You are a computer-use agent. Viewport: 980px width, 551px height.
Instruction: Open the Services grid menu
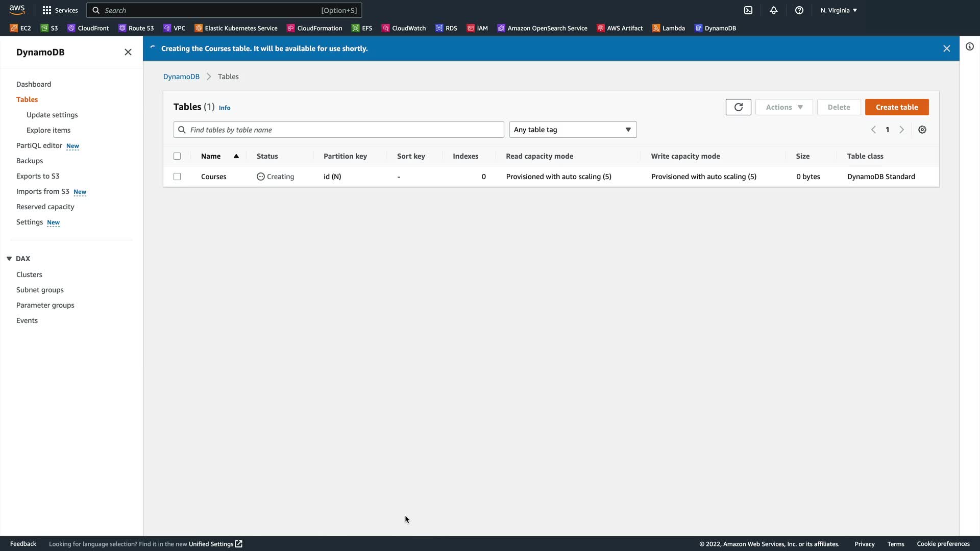(x=60, y=10)
